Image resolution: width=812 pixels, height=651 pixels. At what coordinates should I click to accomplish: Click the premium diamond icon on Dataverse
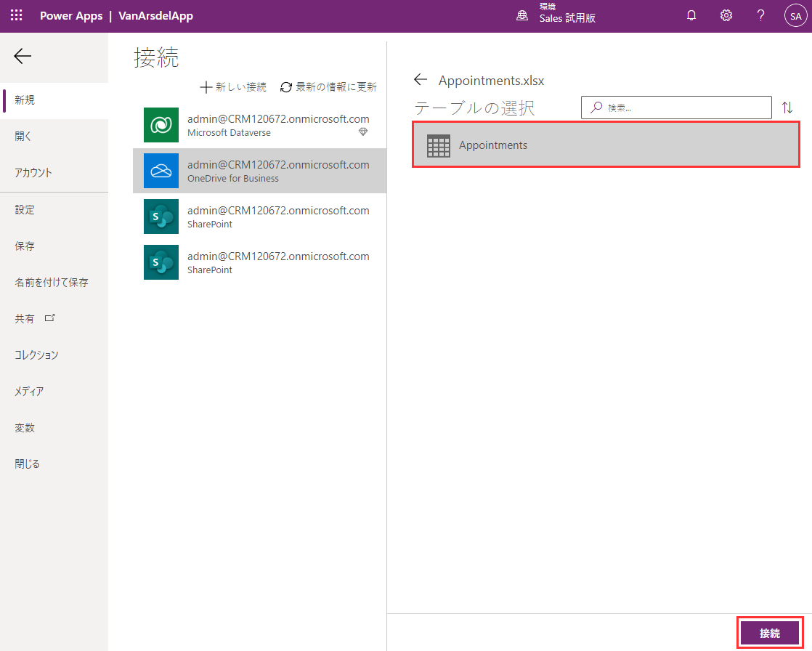(363, 132)
